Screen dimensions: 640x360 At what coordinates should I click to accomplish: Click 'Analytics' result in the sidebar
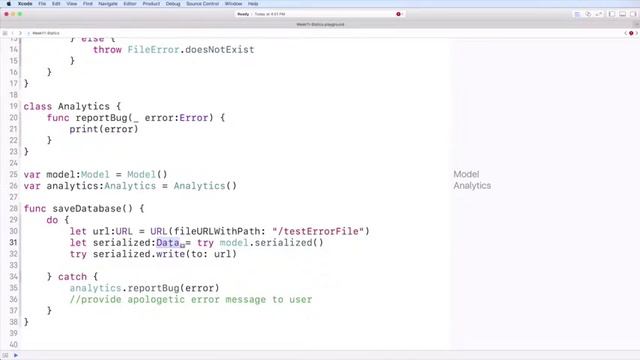pyautogui.click(x=472, y=186)
